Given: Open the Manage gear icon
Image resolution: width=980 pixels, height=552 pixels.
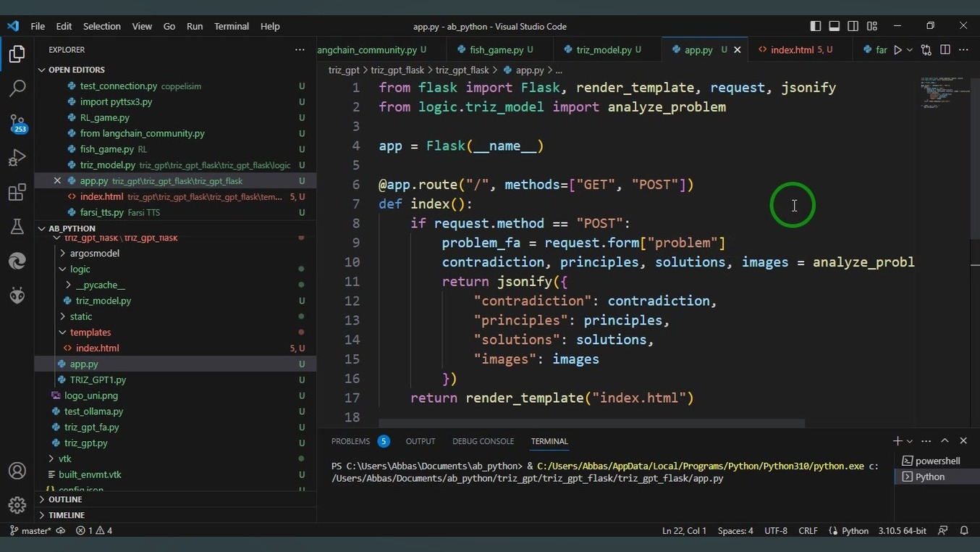Looking at the screenshot, I should (17, 505).
